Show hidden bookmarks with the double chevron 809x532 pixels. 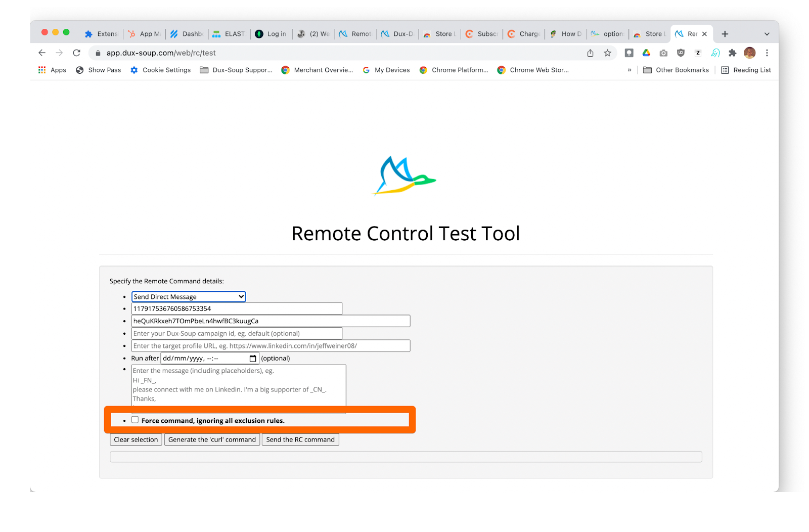(630, 70)
